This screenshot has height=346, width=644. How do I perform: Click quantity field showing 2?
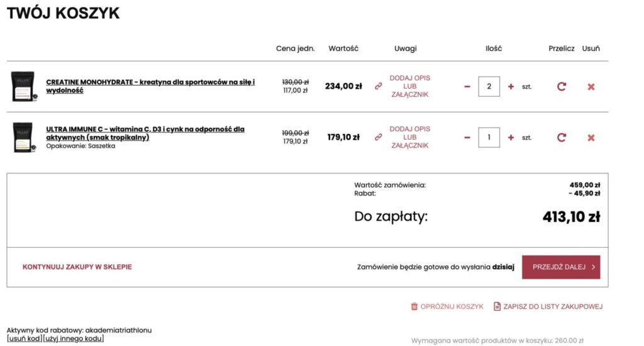pos(489,86)
